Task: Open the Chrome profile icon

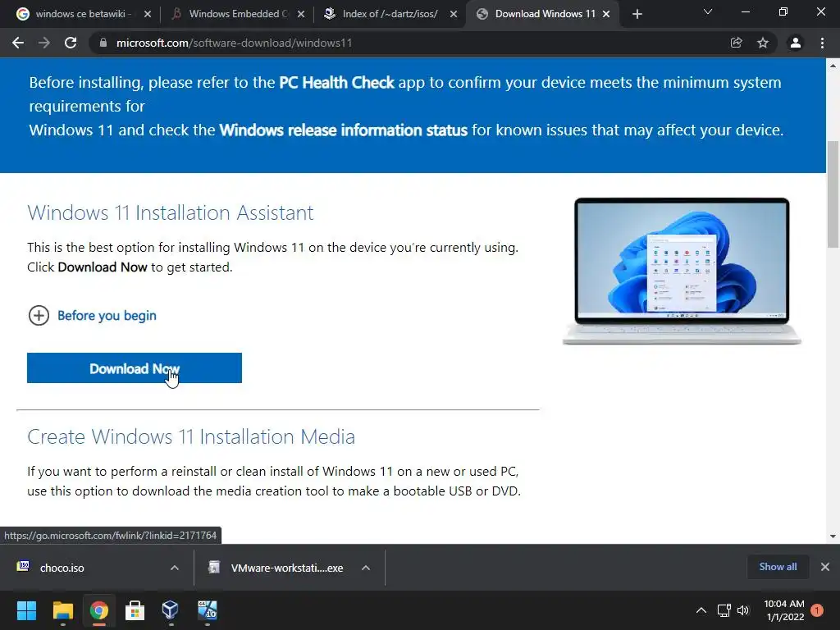Action: [796, 43]
